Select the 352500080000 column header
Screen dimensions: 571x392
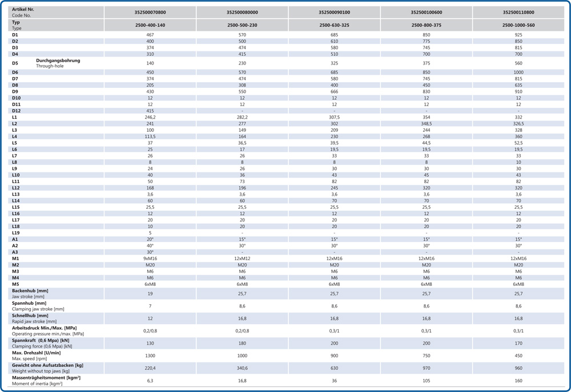[242, 12]
